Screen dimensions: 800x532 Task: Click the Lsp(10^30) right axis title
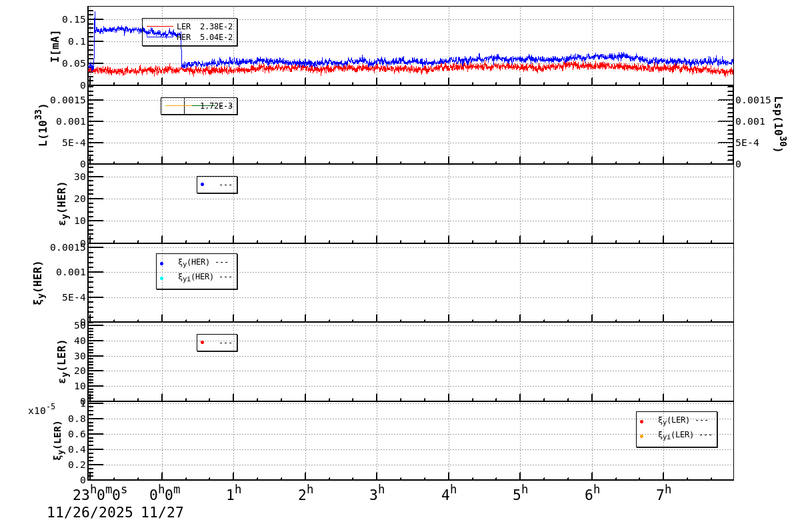point(779,125)
